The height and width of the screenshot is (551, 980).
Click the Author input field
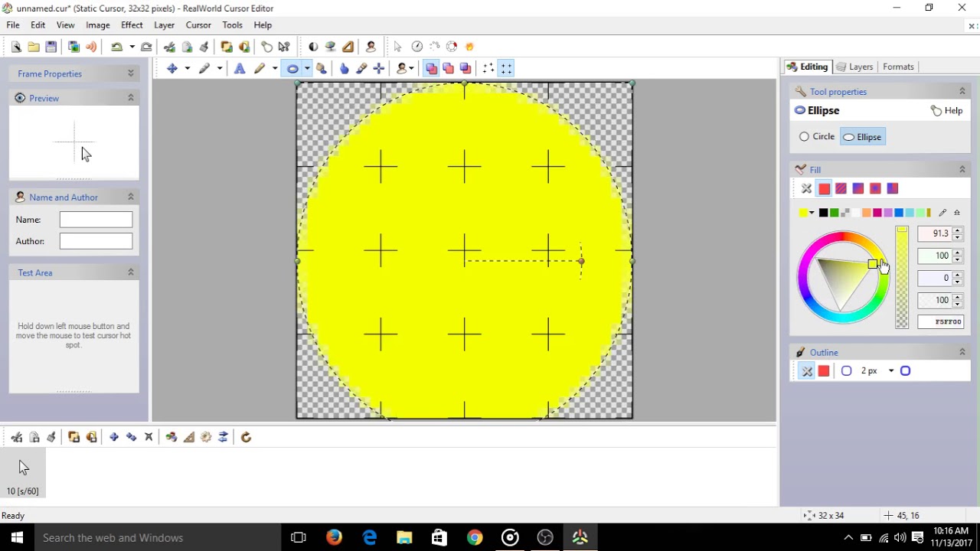click(96, 241)
